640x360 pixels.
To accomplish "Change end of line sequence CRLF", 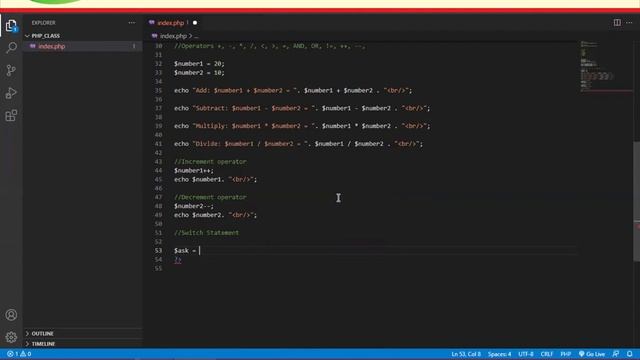I will coord(547,354).
